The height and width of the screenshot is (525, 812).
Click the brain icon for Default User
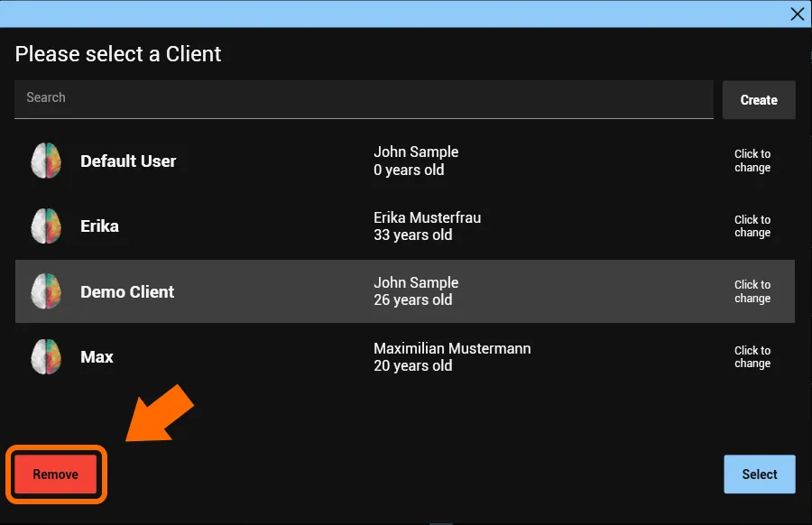pos(46,161)
